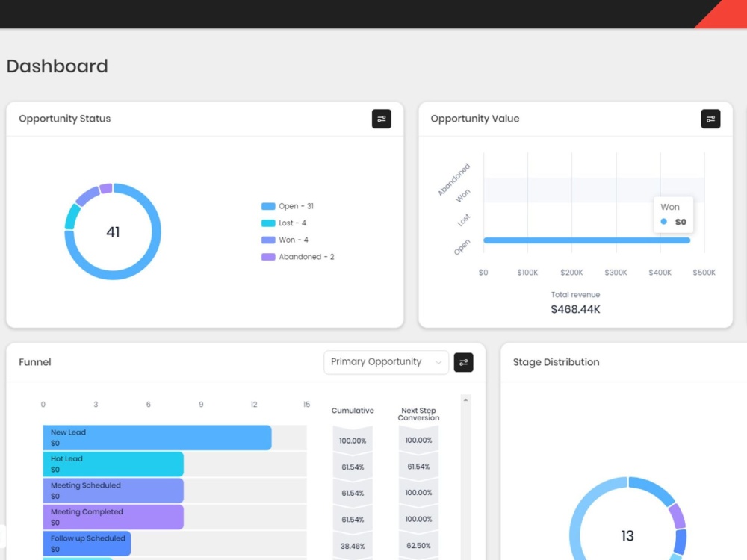Click cumulative 100.00% for New Lead
The width and height of the screenshot is (747, 560).
pos(353,441)
